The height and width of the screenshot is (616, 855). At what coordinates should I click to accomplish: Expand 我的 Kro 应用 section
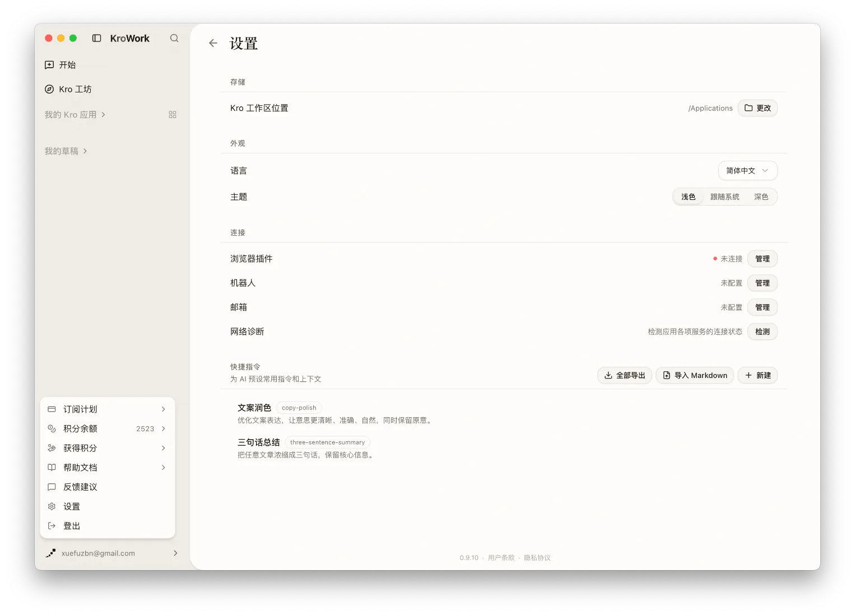click(75, 115)
